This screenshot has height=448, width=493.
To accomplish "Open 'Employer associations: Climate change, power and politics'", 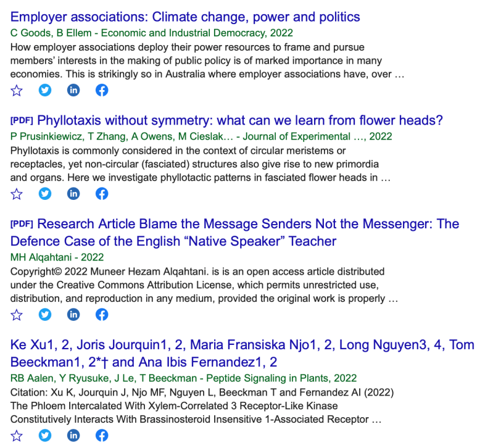I will [185, 17].
